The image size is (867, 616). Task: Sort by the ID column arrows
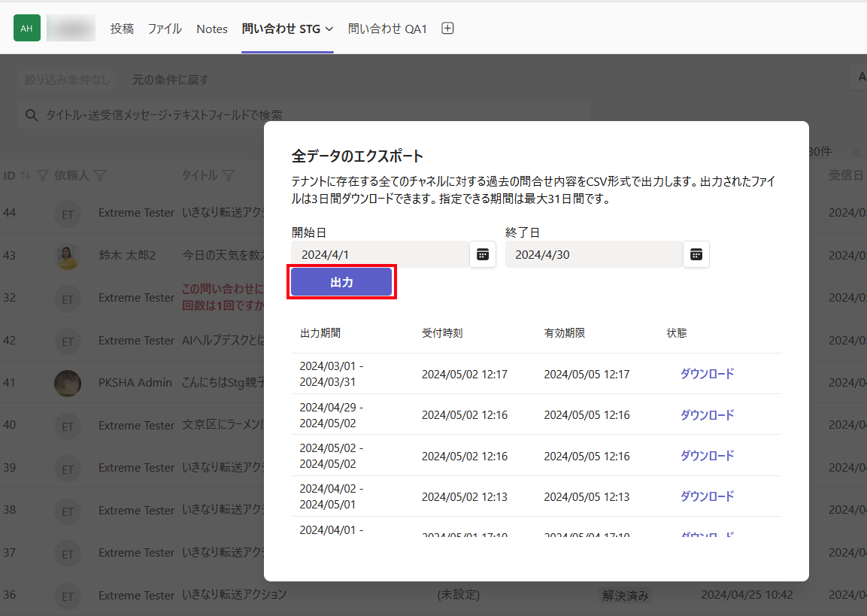coord(26,175)
